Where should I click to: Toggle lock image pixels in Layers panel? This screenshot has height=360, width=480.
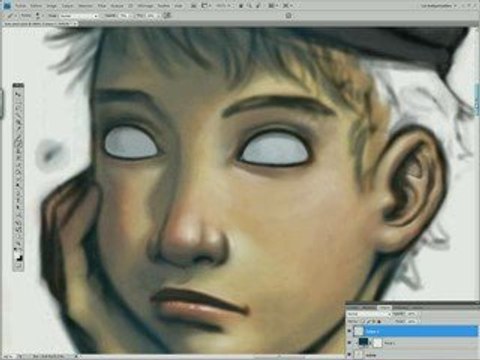[x=369, y=321]
